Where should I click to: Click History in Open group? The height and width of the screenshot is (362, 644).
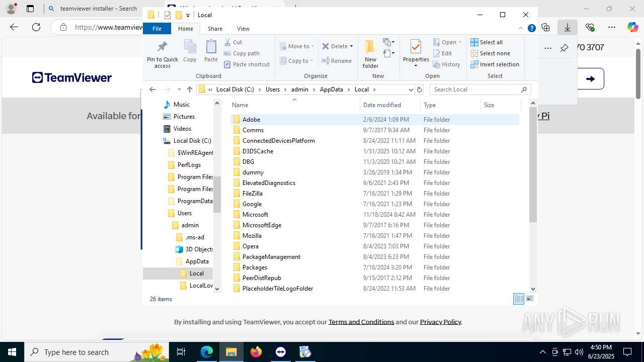pyautogui.click(x=446, y=64)
